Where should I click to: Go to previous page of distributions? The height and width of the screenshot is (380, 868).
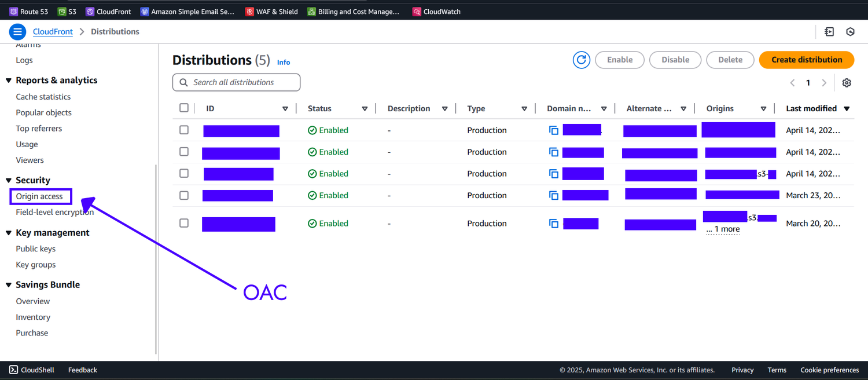point(792,83)
